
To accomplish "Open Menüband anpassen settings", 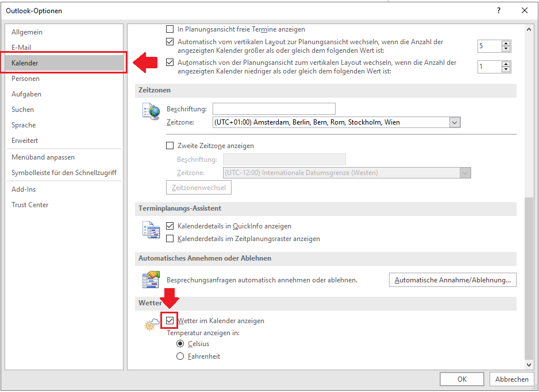I will click(64, 157).
